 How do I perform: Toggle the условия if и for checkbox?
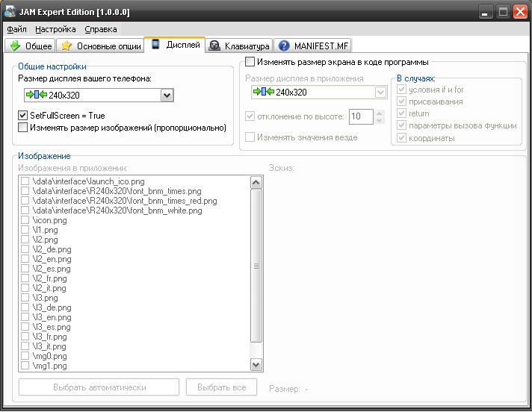(x=402, y=90)
